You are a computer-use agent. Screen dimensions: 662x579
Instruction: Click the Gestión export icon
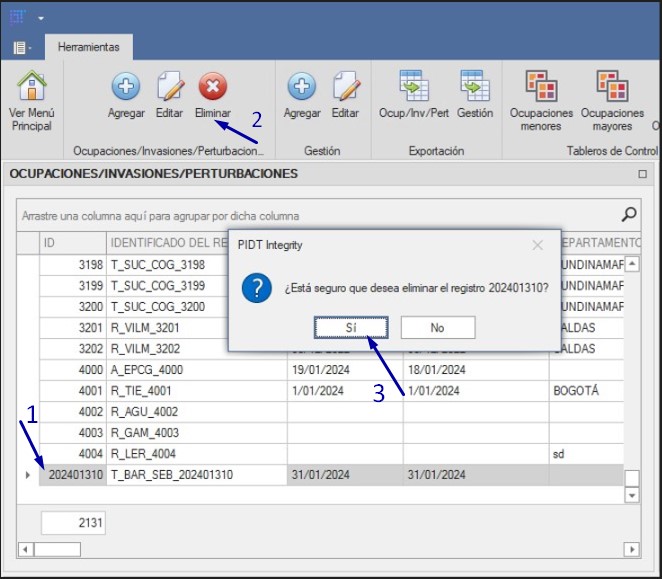[475, 88]
